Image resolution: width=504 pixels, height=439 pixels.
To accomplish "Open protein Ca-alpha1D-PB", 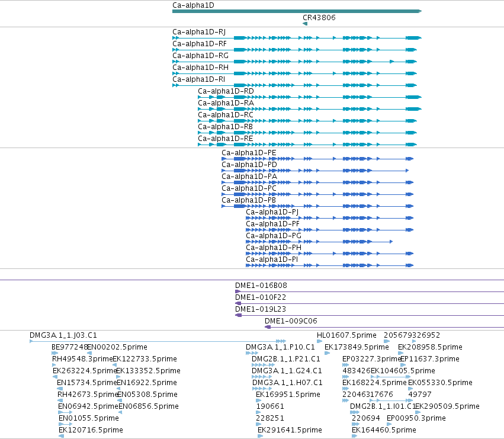I will (x=317, y=206).
